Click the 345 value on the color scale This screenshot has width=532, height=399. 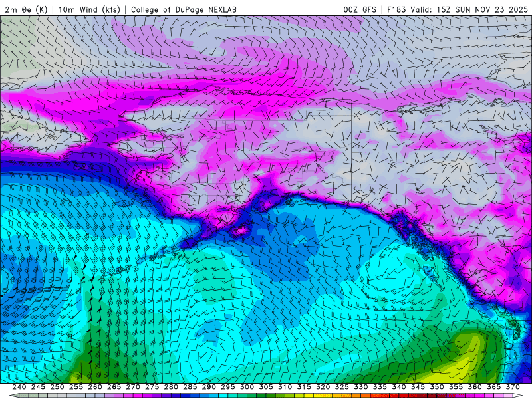coord(418,387)
